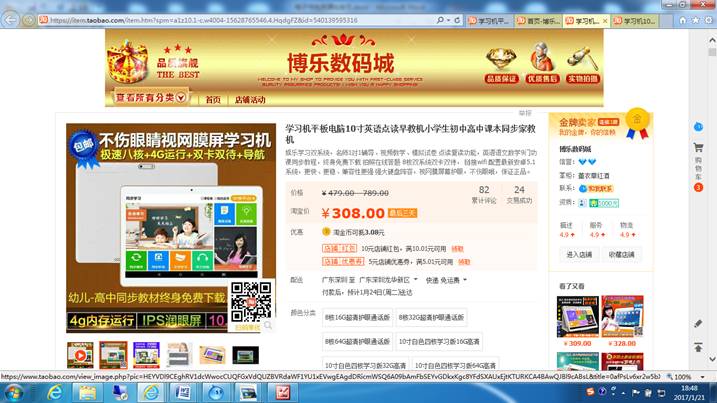Go to the 首页 store menu tab
Viewport: 717px width, 403px height.
[212, 100]
